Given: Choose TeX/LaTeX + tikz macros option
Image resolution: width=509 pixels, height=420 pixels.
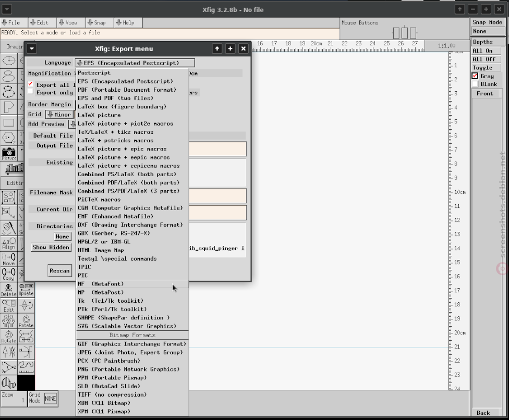Looking at the screenshot, I should point(132,132).
